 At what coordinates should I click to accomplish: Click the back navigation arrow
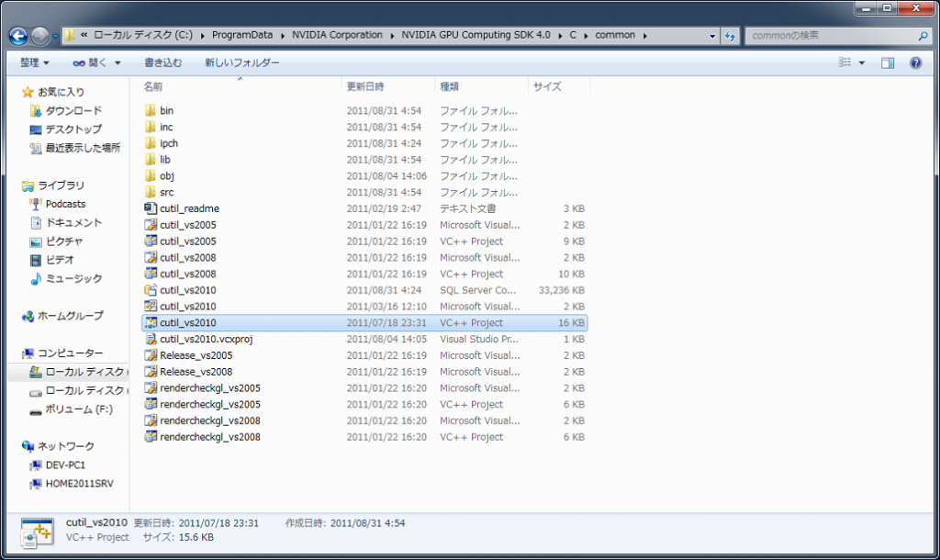(18, 36)
